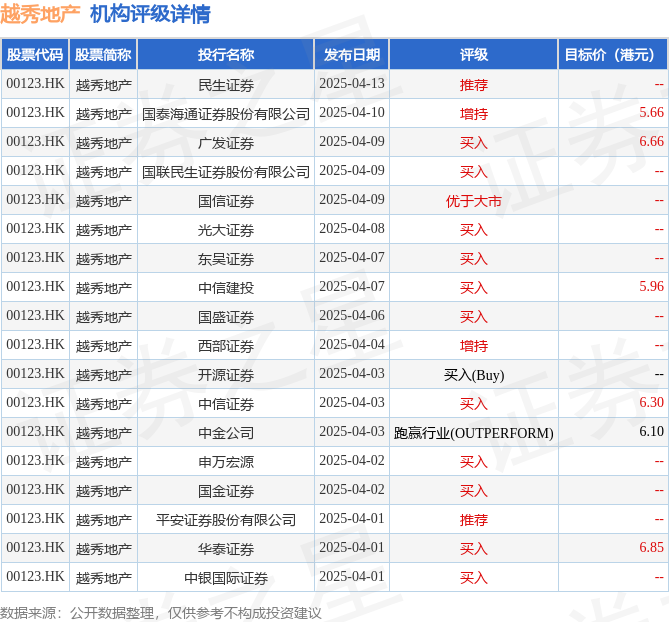Click 华泰证券's 买入 rating
669x622 pixels.
[x=474, y=549]
